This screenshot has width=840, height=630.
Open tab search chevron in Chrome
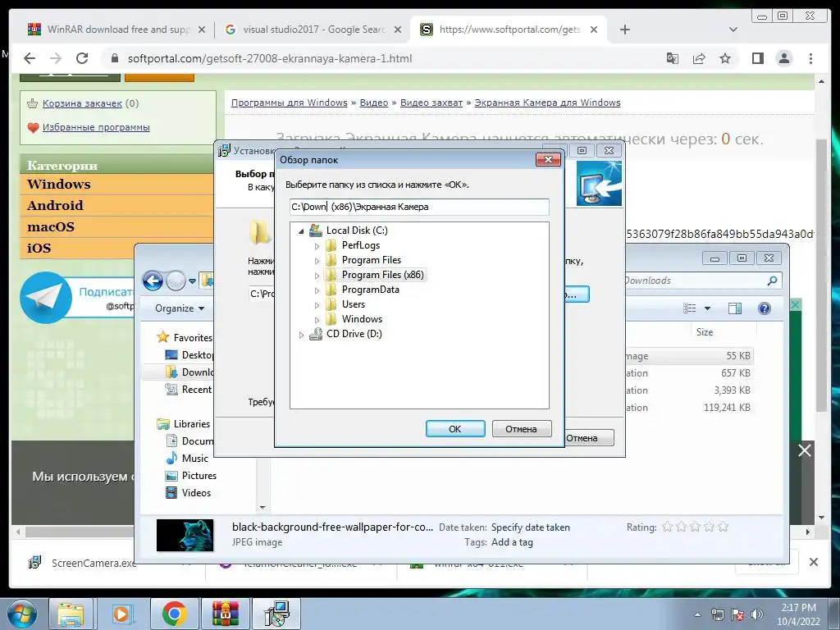point(733,30)
